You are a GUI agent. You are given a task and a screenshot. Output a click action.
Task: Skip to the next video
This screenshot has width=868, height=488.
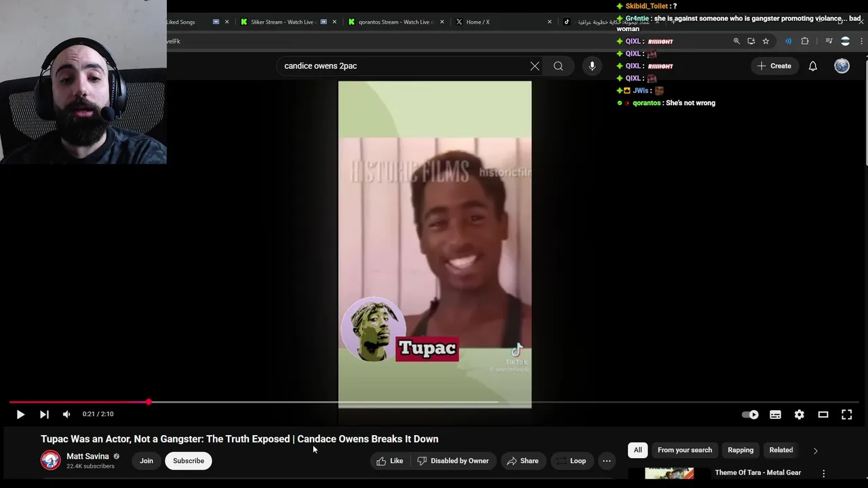[x=44, y=414]
